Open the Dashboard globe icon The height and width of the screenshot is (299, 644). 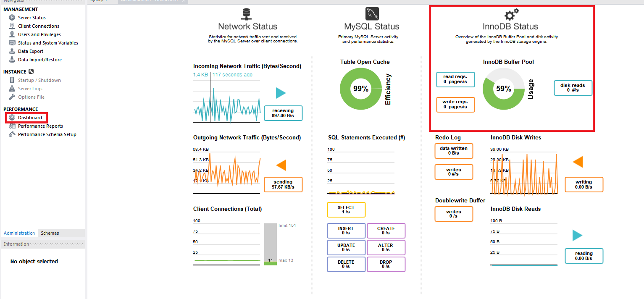click(x=12, y=118)
